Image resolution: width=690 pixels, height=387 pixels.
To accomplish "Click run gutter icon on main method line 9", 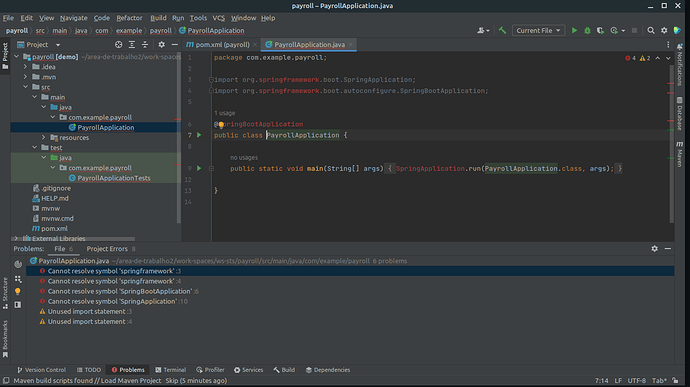I will click(199, 168).
